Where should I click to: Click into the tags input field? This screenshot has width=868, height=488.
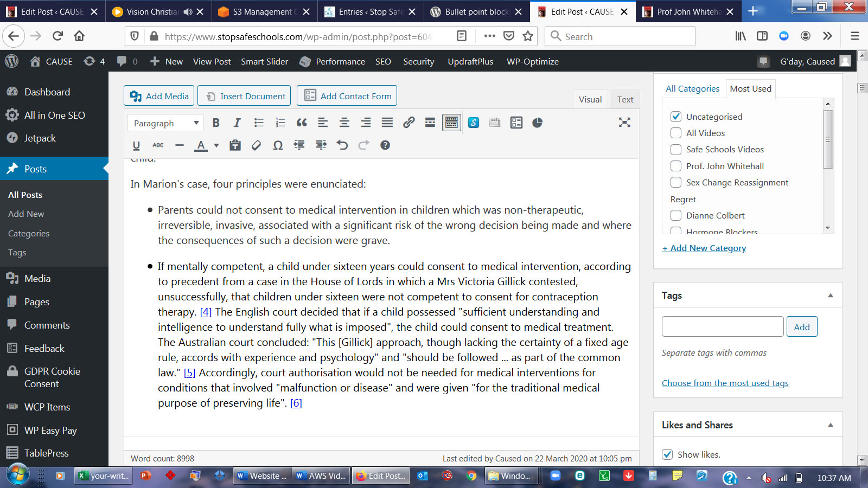point(722,327)
